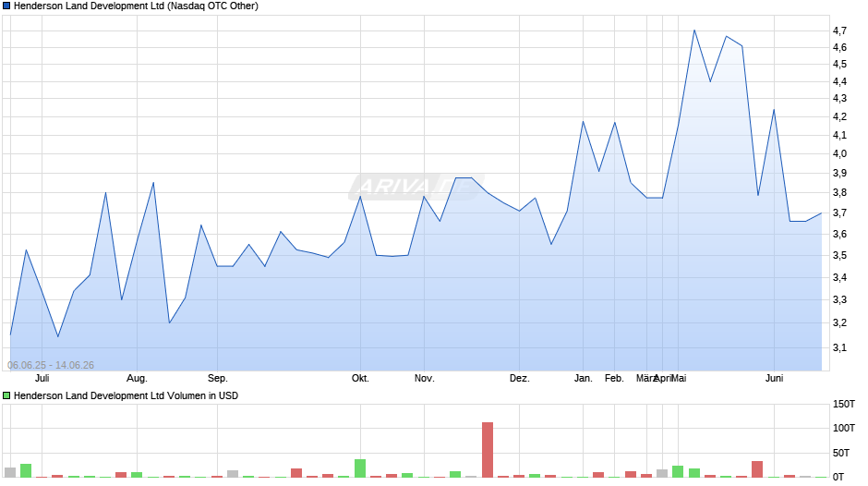Image resolution: width=868 pixels, height=486 pixels.
Task: Click the 3,2 price axis label
Action: (x=839, y=323)
